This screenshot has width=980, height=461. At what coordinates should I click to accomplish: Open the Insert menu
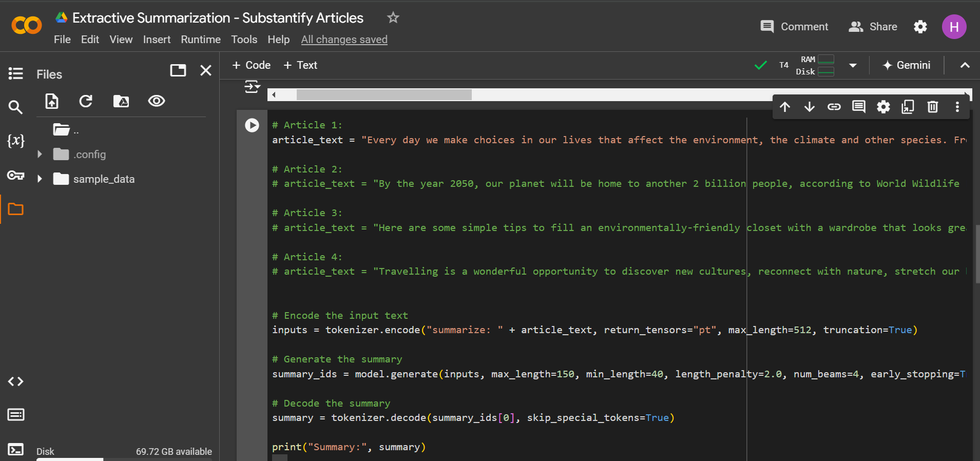tap(157, 40)
